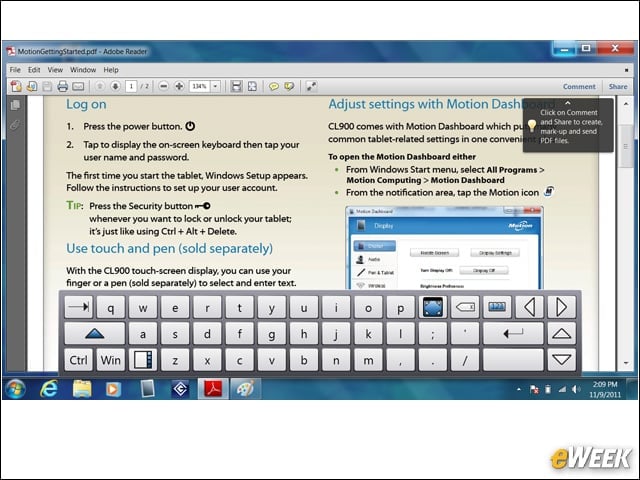The width and height of the screenshot is (640, 480).
Task: Go to next page with down arrow icon
Action: [116, 86]
